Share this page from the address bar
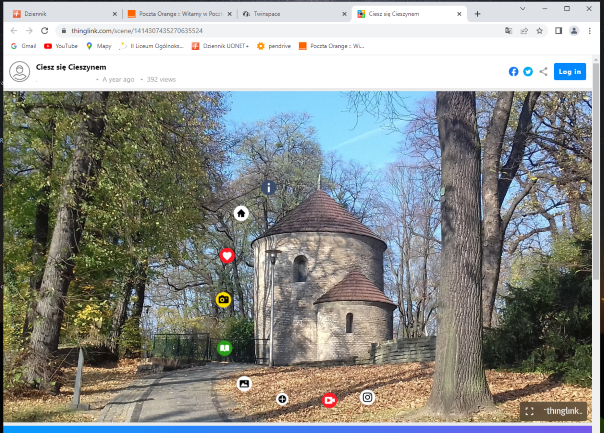Viewport: 604px width, 433px height. pyautogui.click(x=524, y=31)
